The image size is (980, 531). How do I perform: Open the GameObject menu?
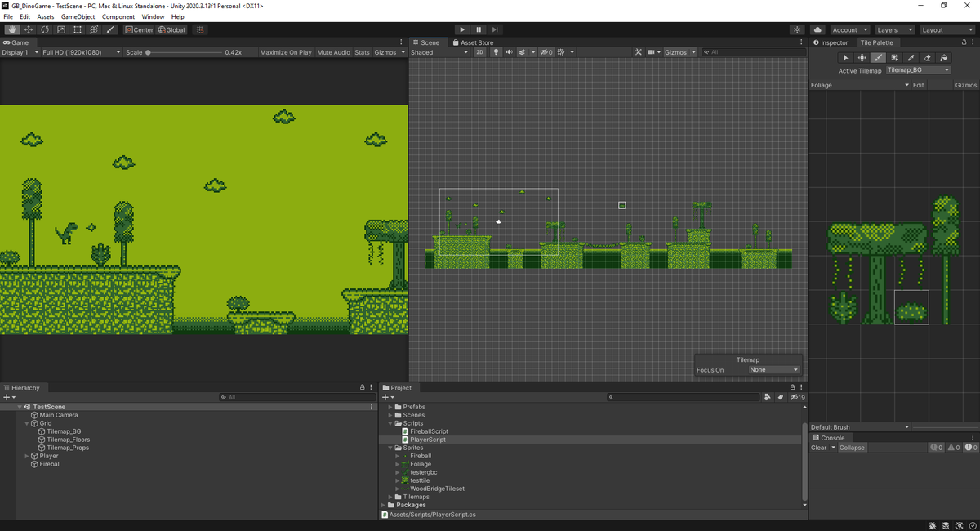click(x=78, y=16)
